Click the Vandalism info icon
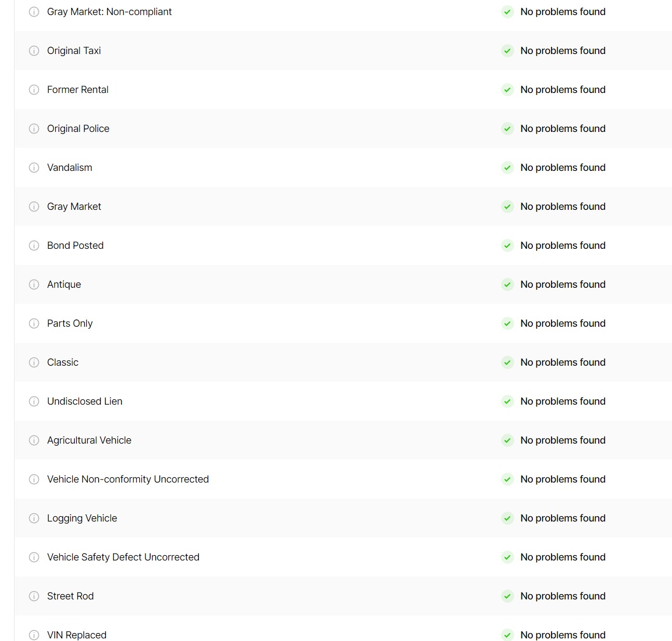672x641 pixels. [34, 168]
